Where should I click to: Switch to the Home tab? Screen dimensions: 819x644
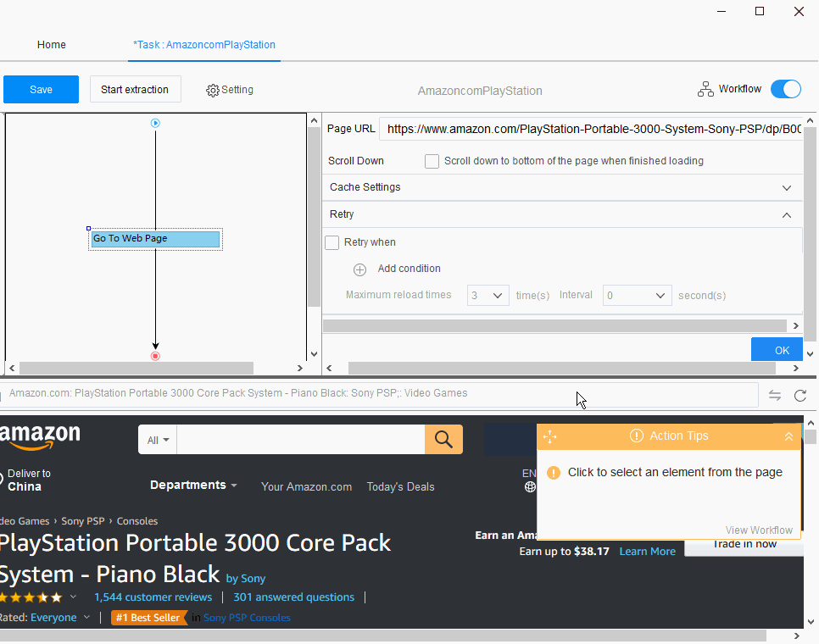pos(51,45)
